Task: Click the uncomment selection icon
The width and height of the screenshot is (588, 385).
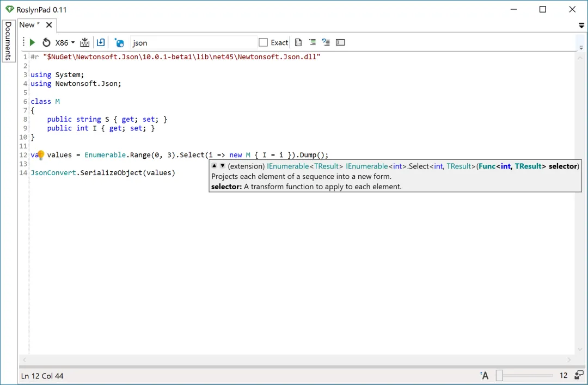Action: [x=326, y=42]
